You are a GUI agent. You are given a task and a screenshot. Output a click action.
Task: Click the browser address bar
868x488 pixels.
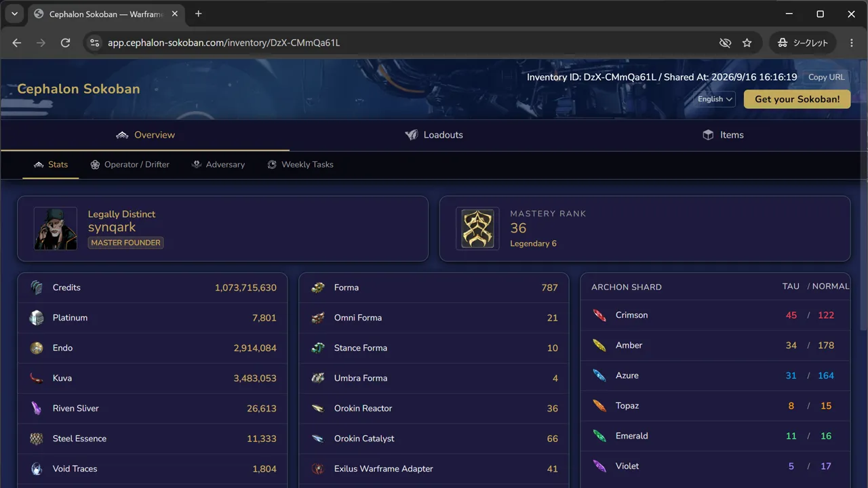[x=407, y=43]
